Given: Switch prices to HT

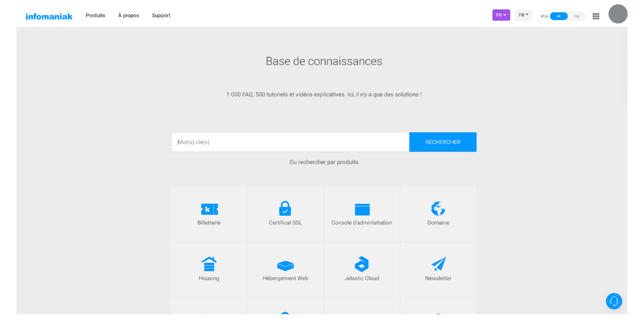Looking at the screenshot, I should 559,16.
